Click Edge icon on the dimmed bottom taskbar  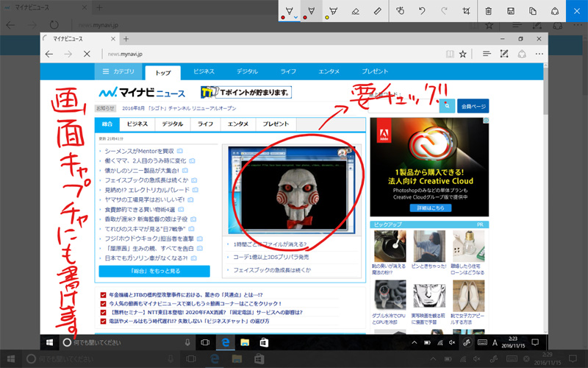click(x=215, y=359)
